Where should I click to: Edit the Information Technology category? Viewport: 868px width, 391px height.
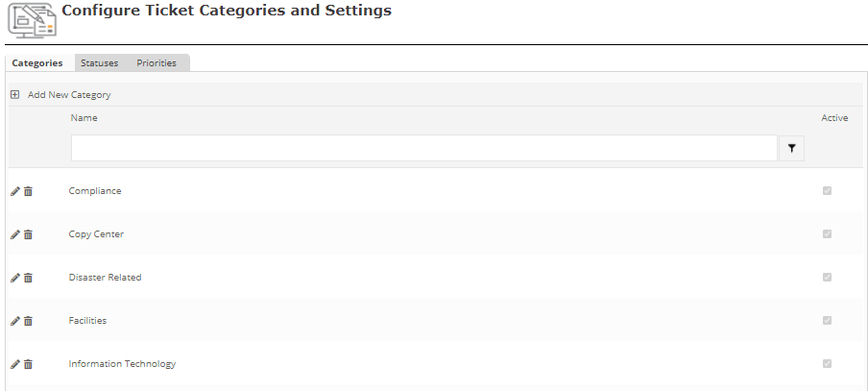[14, 364]
